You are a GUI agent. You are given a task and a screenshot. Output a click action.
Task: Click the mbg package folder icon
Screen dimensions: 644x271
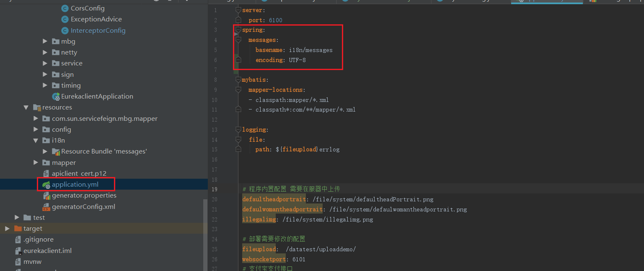55,42
